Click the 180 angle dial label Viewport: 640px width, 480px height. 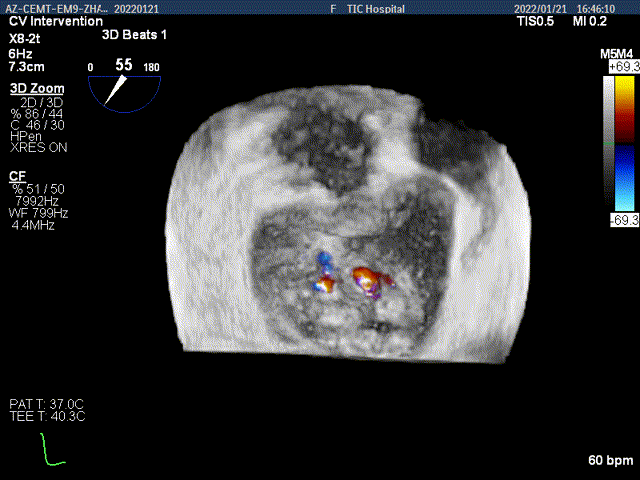[152, 67]
